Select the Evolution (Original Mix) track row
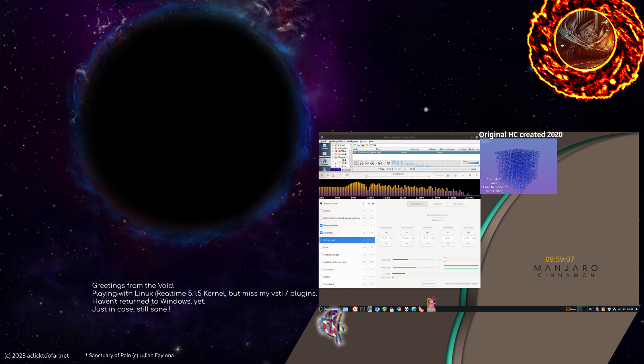This screenshot has width=644, height=364. pos(416,152)
